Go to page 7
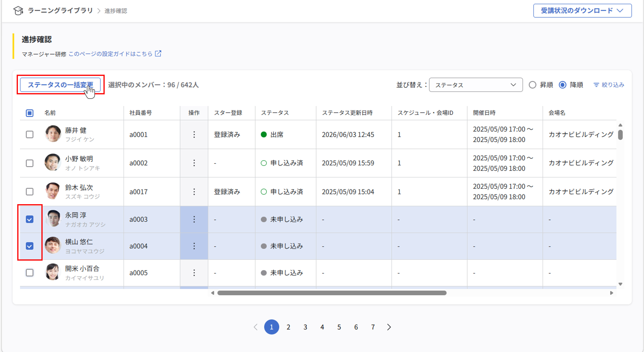 click(x=373, y=327)
